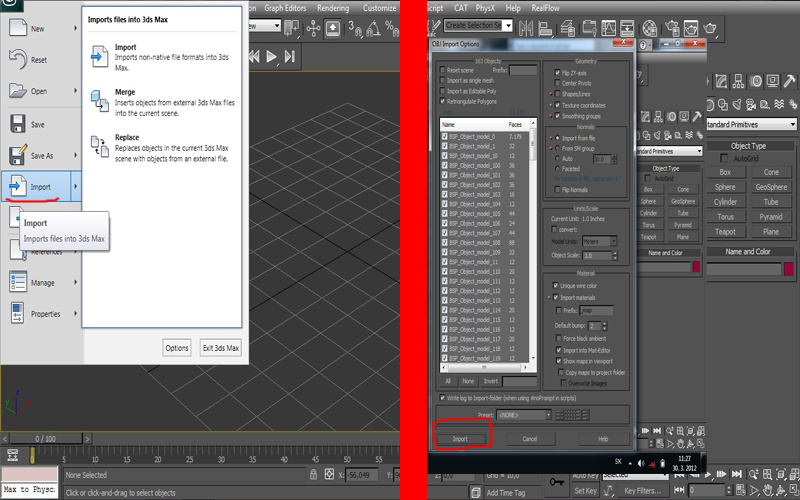This screenshot has height=500, width=800.
Task: Click the Exit 3ds Max button
Action: point(220,348)
